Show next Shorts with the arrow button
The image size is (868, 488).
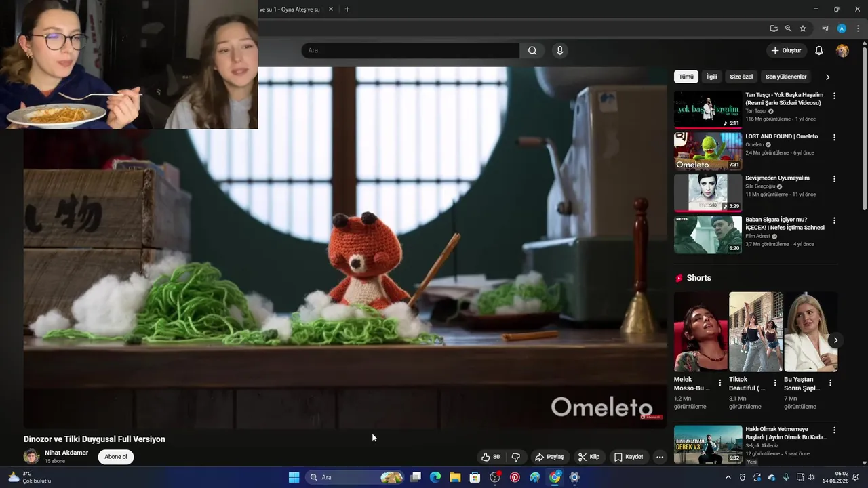coord(835,340)
